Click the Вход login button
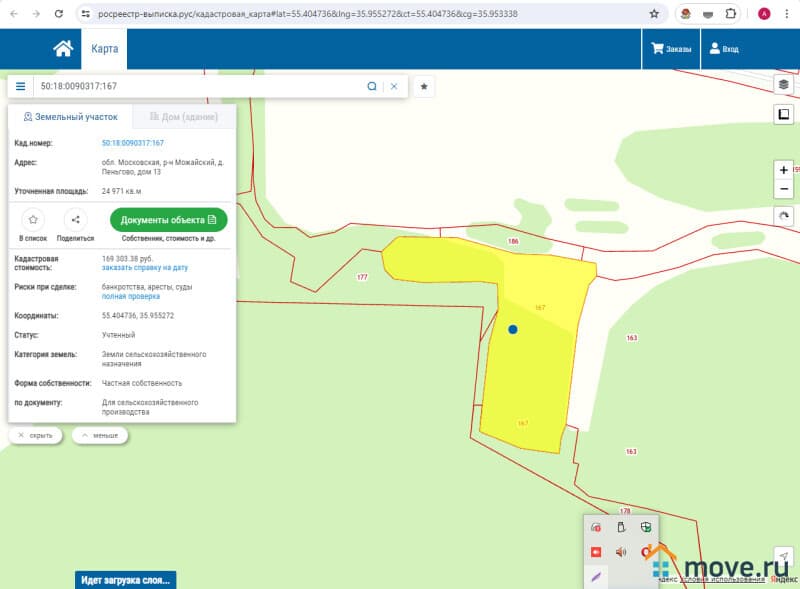The height and width of the screenshot is (589, 800). point(724,49)
